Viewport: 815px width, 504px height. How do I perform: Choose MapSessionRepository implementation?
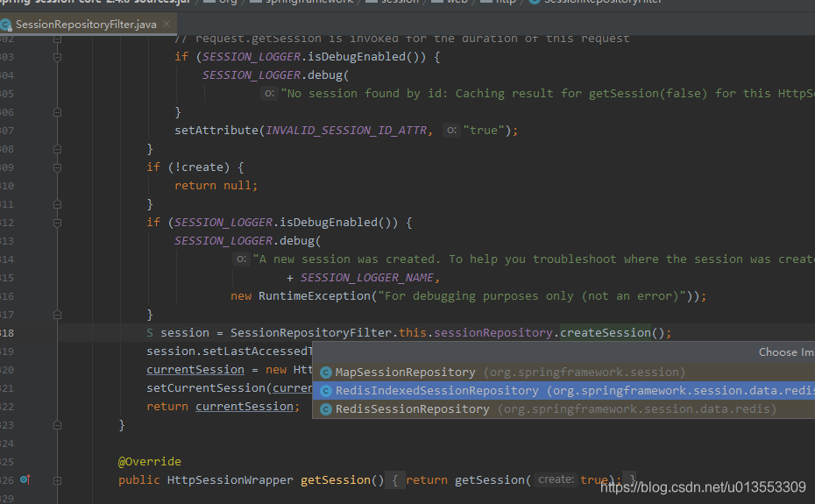(x=563, y=373)
